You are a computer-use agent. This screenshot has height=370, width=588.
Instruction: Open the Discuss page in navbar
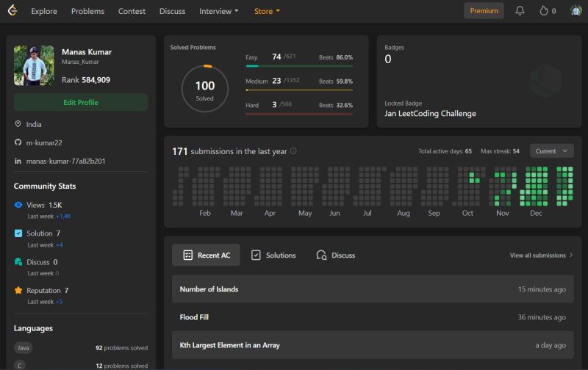[x=172, y=11]
